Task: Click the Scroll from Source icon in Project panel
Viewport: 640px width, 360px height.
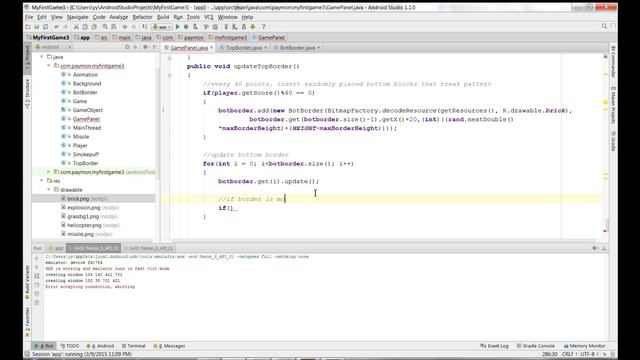Action: tap(127, 47)
